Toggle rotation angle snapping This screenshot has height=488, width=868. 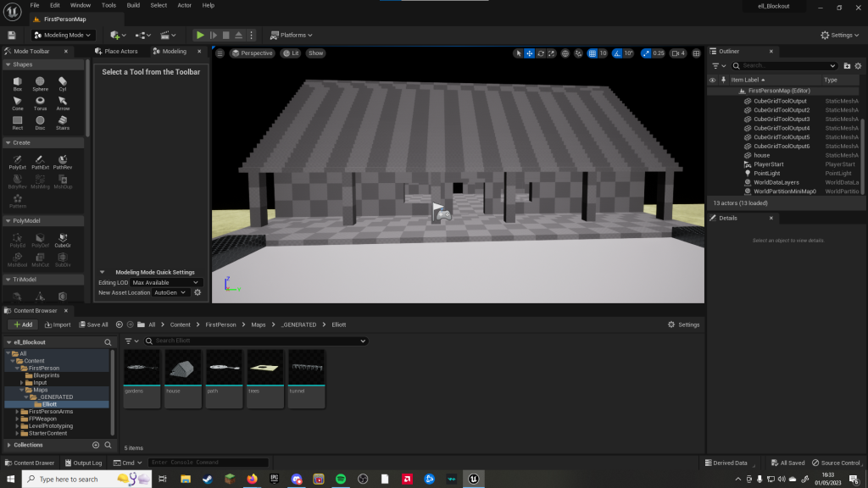(x=617, y=53)
